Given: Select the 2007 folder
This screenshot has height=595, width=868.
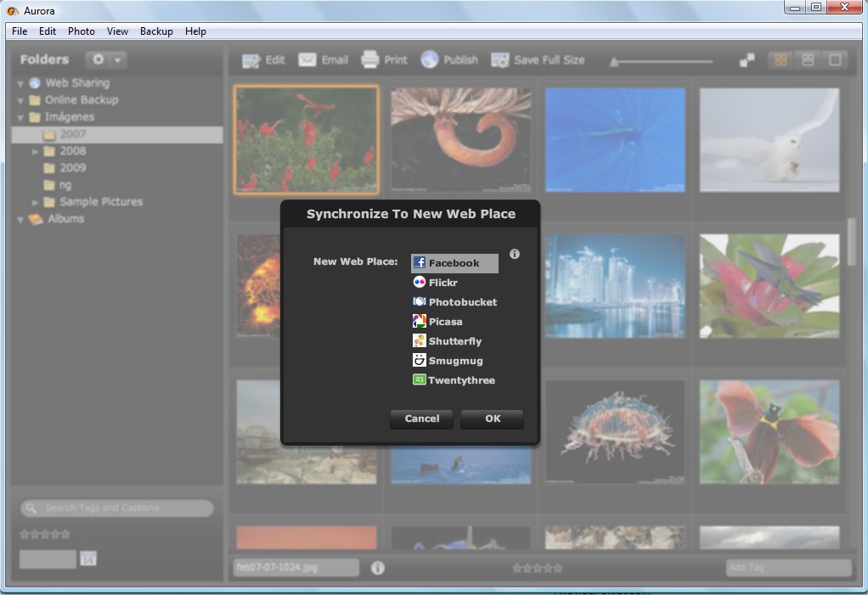Looking at the screenshot, I should click(x=117, y=134).
